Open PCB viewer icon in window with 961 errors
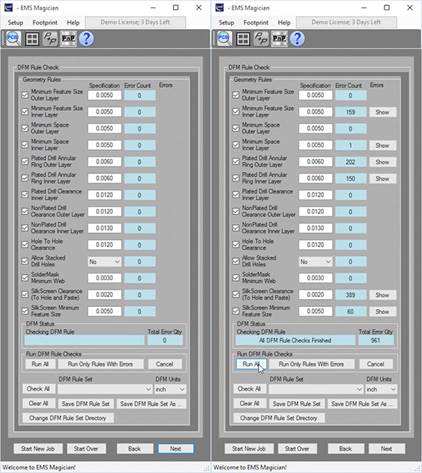This screenshot has height=473, width=422. tap(224, 39)
